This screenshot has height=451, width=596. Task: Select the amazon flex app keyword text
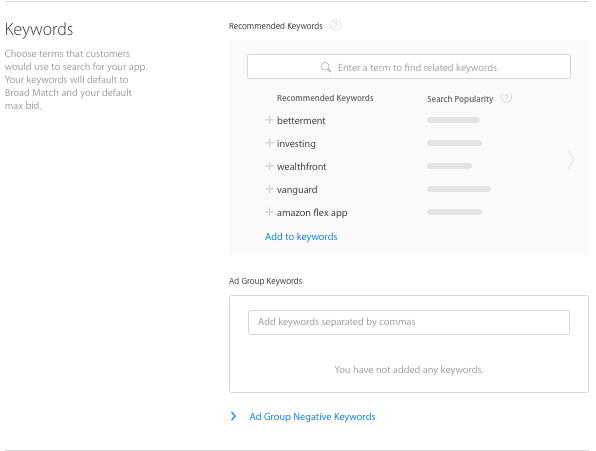(x=312, y=213)
